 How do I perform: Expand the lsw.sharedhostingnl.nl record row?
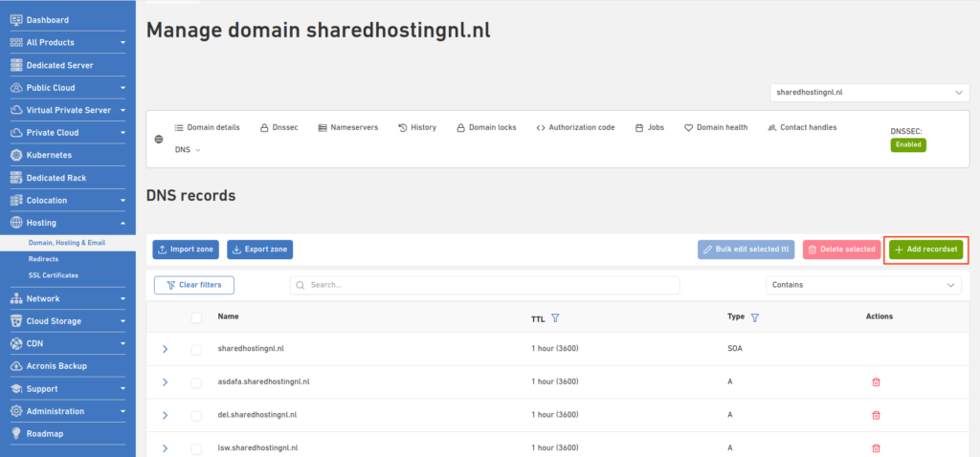click(165, 448)
